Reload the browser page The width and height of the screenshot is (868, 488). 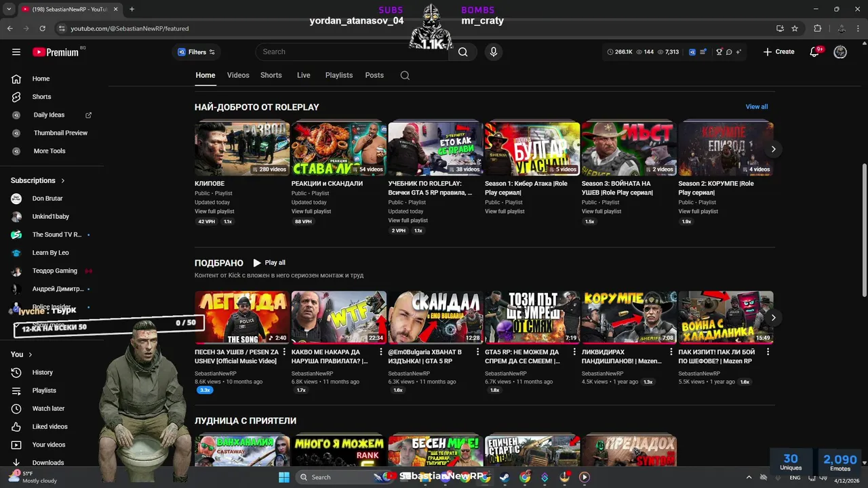(x=42, y=28)
